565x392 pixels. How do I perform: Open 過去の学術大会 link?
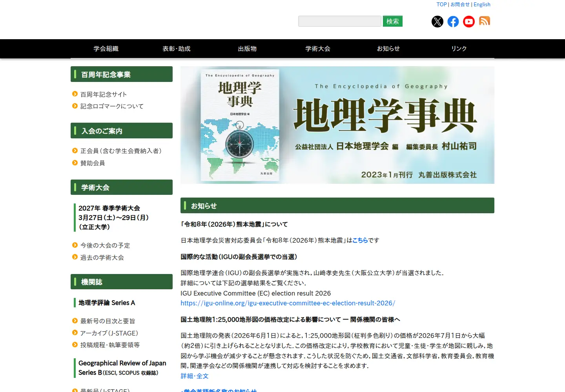pyautogui.click(x=102, y=258)
